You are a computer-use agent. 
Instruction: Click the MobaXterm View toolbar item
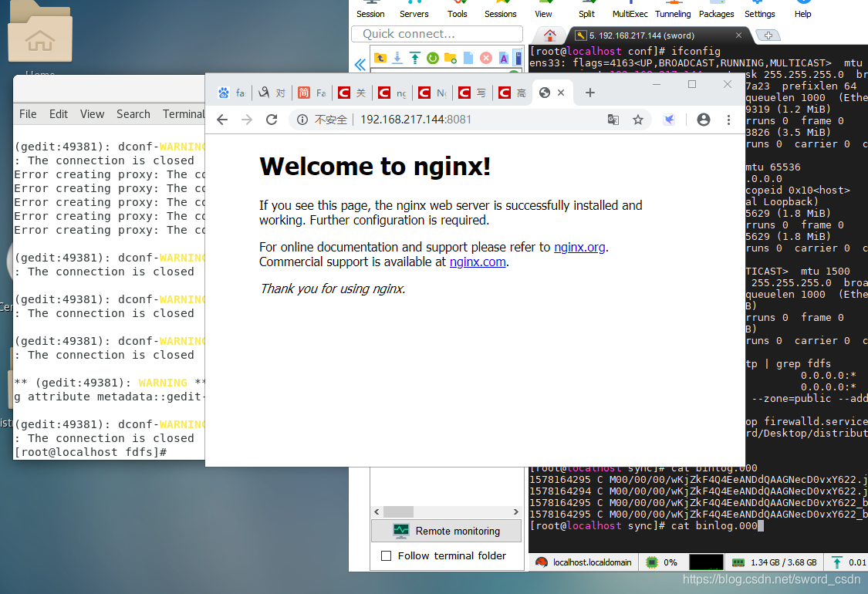click(543, 9)
